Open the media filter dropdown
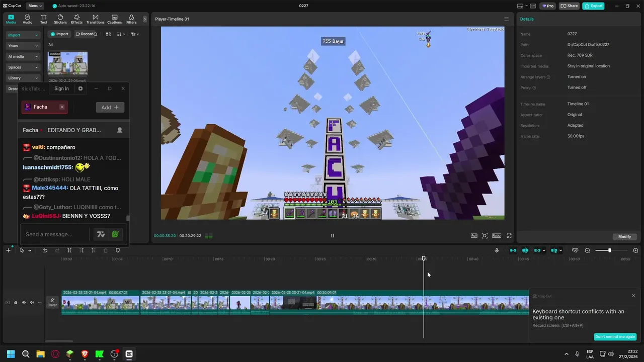The height and width of the screenshot is (362, 644). (x=134, y=34)
